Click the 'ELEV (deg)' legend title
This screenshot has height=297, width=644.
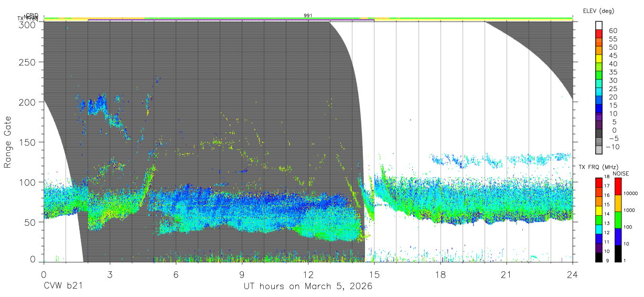click(598, 10)
